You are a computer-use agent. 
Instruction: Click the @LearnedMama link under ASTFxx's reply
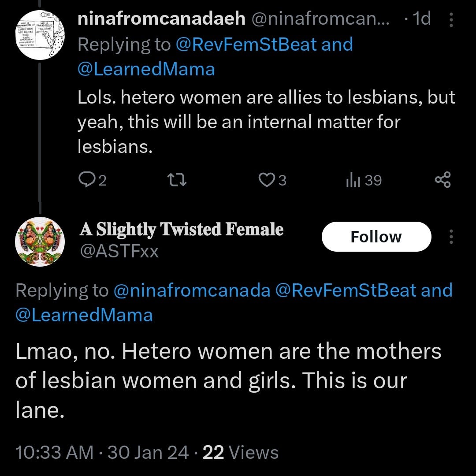tap(83, 315)
